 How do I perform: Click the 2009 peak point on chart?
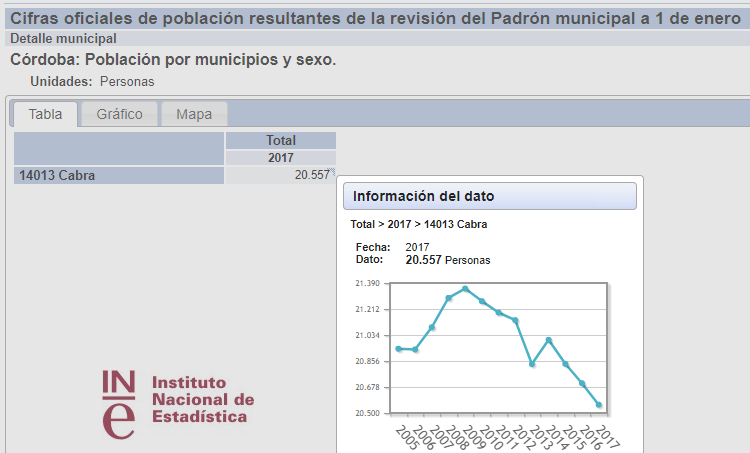pos(465,289)
